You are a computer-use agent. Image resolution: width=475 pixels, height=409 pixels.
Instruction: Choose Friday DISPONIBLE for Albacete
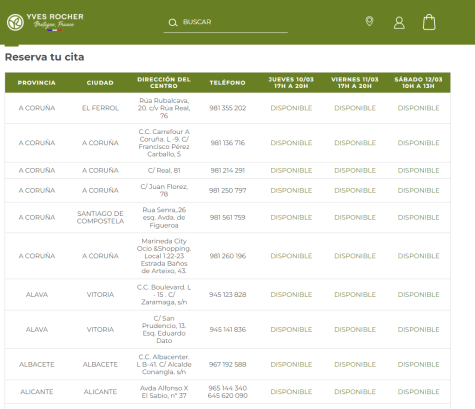[355, 364]
